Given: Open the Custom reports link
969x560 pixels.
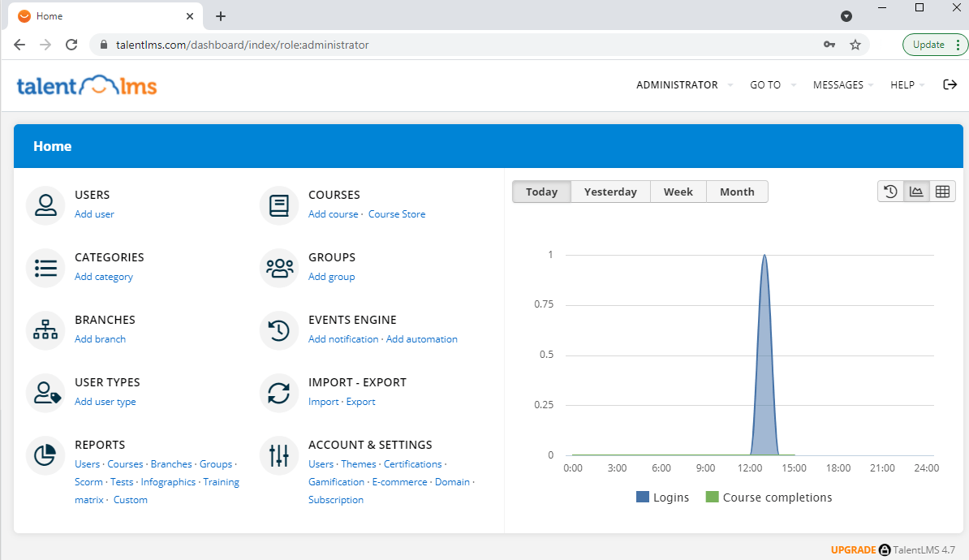Looking at the screenshot, I should click(x=131, y=499).
